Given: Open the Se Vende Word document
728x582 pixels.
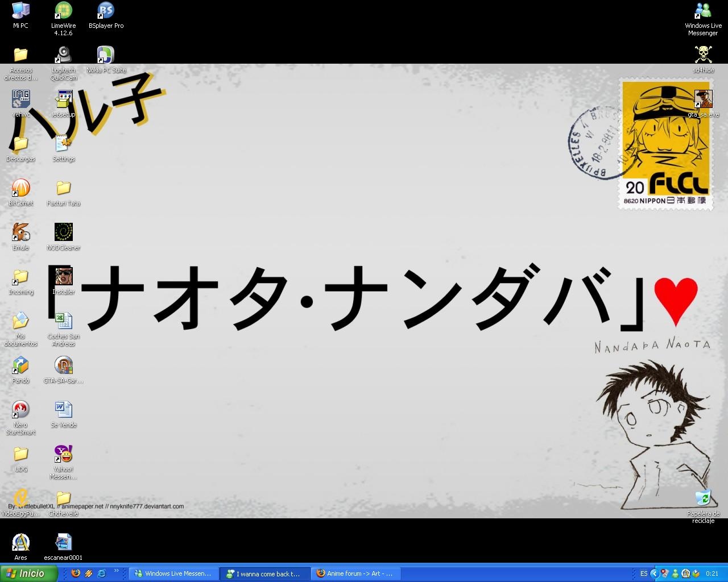Looking at the screenshot, I should tap(63, 414).
